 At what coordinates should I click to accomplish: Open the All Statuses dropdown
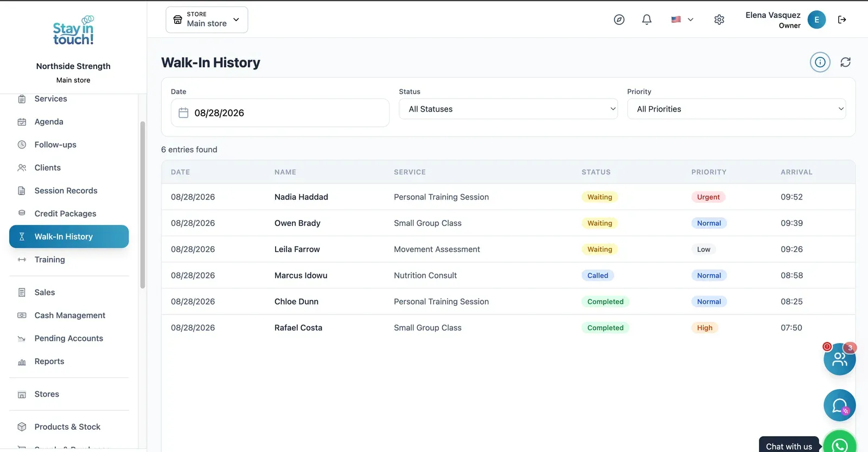pos(508,109)
